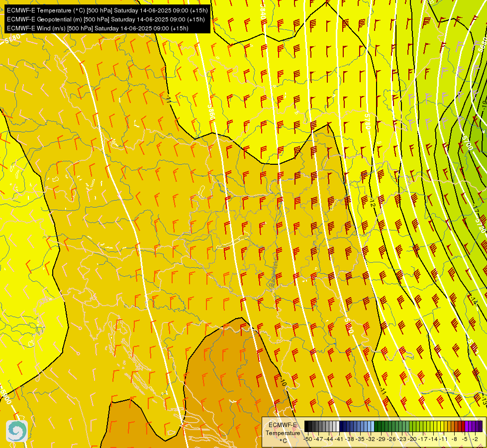
Task: Click the -12 isotherm label
Action: 373,204
